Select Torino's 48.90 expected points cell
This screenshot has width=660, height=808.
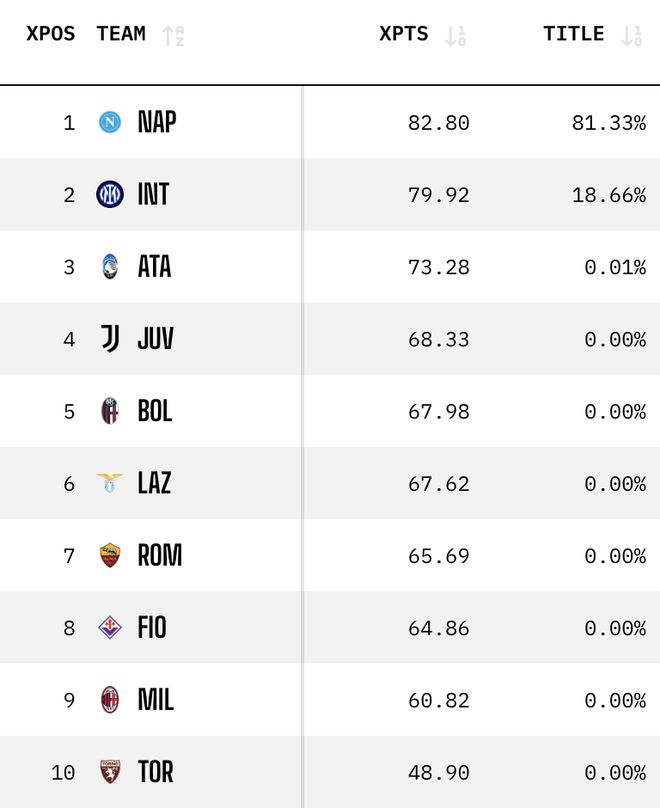coord(438,773)
